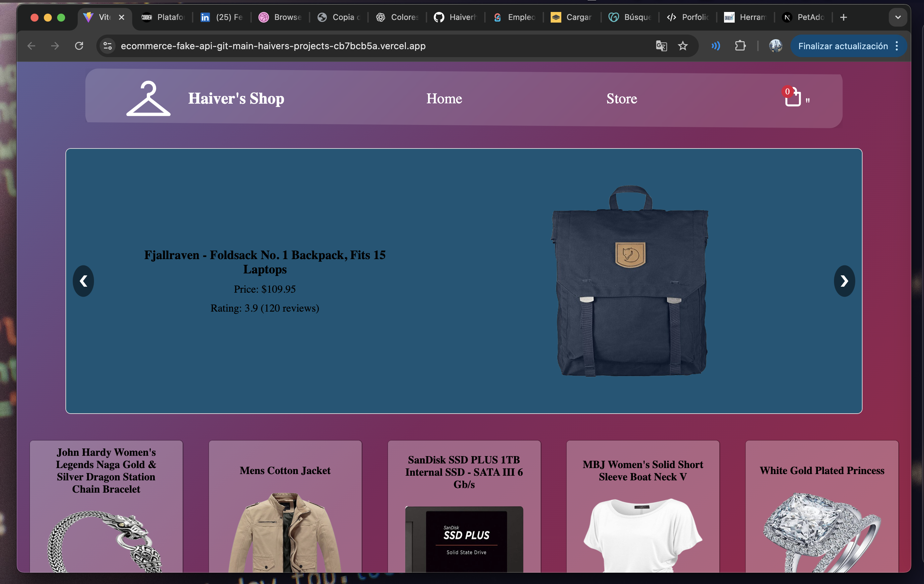Reload the page
924x584 pixels.
coord(79,46)
